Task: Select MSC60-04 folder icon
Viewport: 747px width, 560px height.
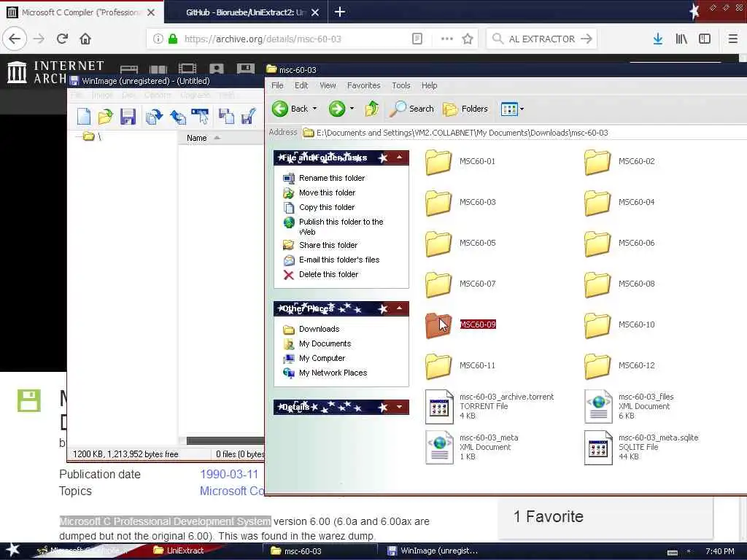Action: tap(597, 203)
